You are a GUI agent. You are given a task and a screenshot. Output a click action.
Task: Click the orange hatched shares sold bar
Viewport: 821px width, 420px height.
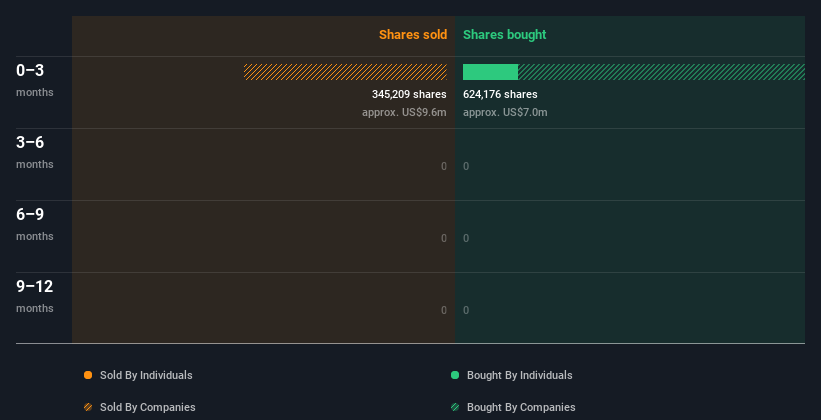(346, 72)
